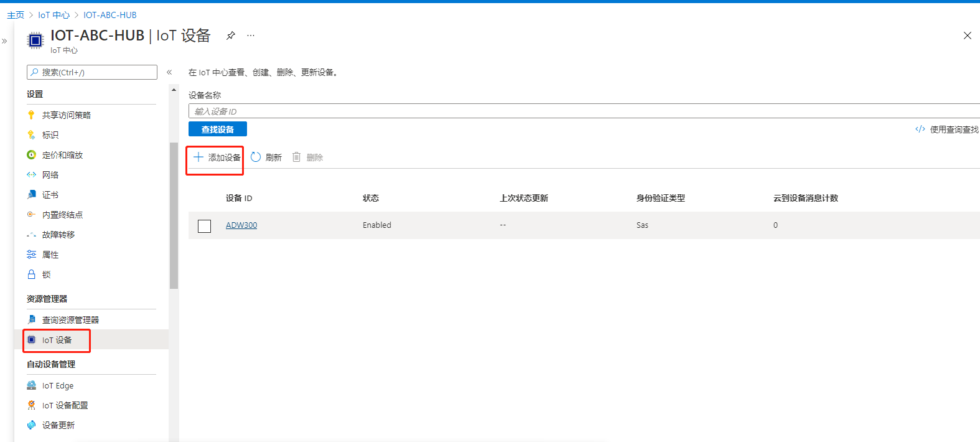Open the 属性 menu item

[50, 255]
